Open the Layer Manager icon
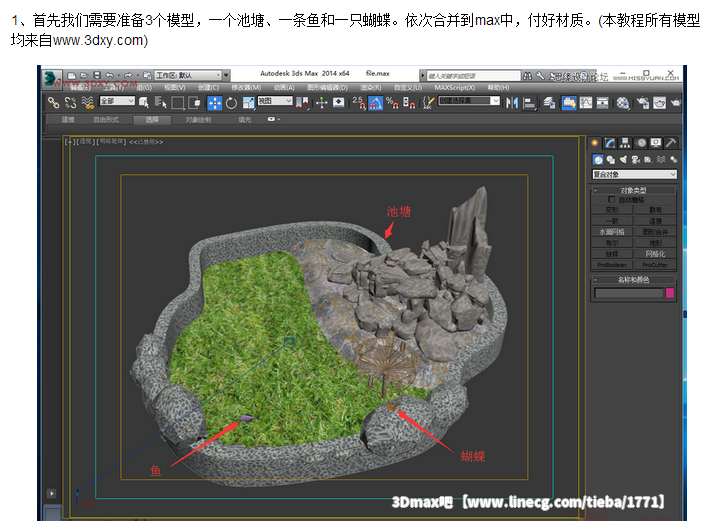Viewport: 704px width, 521px height. tap(549, 103)
